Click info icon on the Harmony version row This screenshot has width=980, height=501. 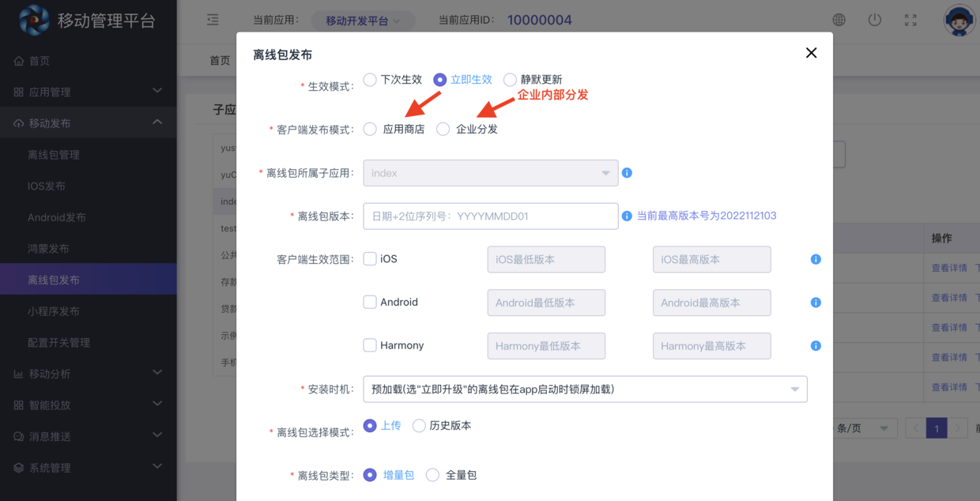(816, 345)
